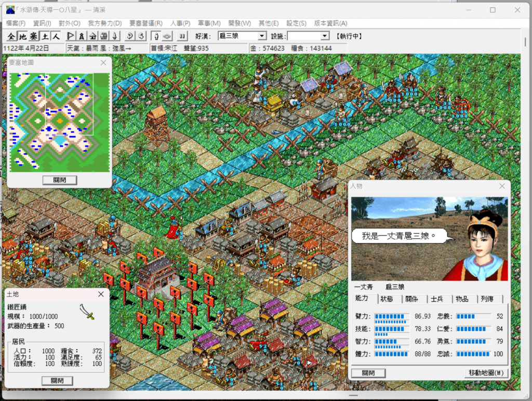Click the wooden watchtower on the map

pyautogui.click(x=156, y=126)
